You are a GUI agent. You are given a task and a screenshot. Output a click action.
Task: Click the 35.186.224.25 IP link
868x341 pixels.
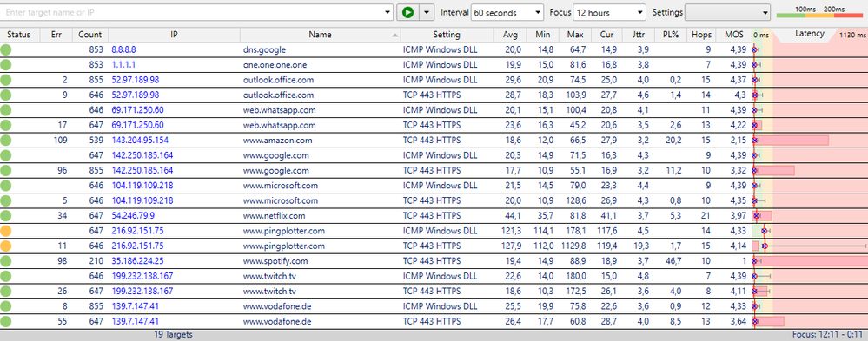point(138,261)
